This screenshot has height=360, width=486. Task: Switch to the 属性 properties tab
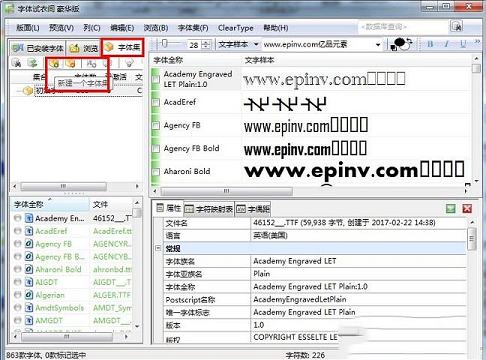tap(169, 209)
